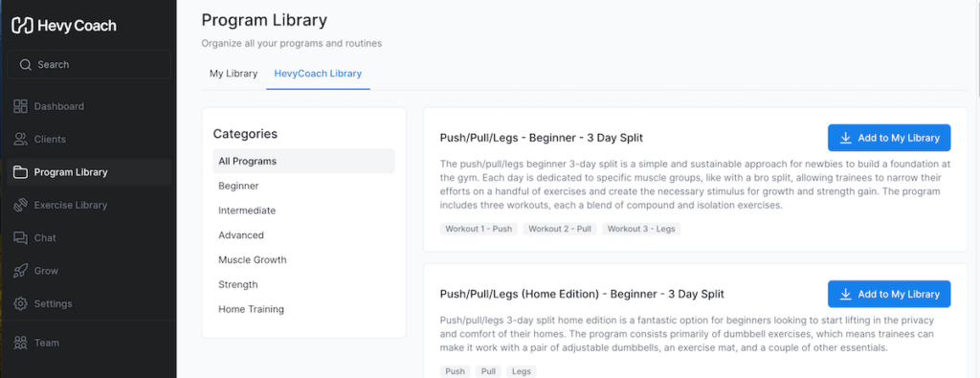Open Settings from the sidebar

tap(89, 303)
